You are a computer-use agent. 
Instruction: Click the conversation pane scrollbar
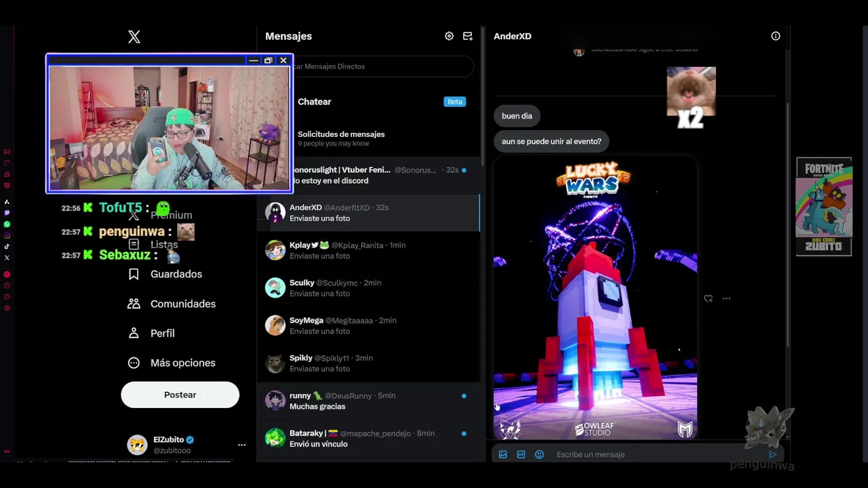pyautogui.click(x=787, y=224)
